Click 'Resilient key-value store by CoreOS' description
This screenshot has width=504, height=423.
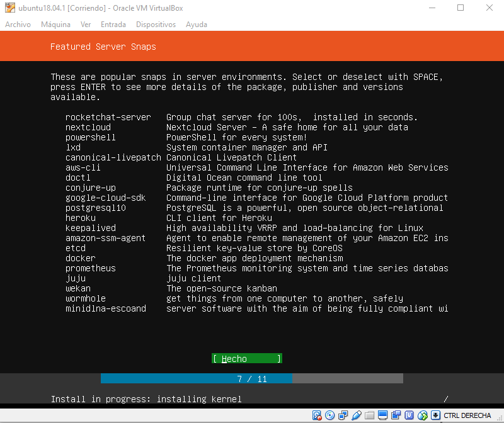click(x=255, y=248)
